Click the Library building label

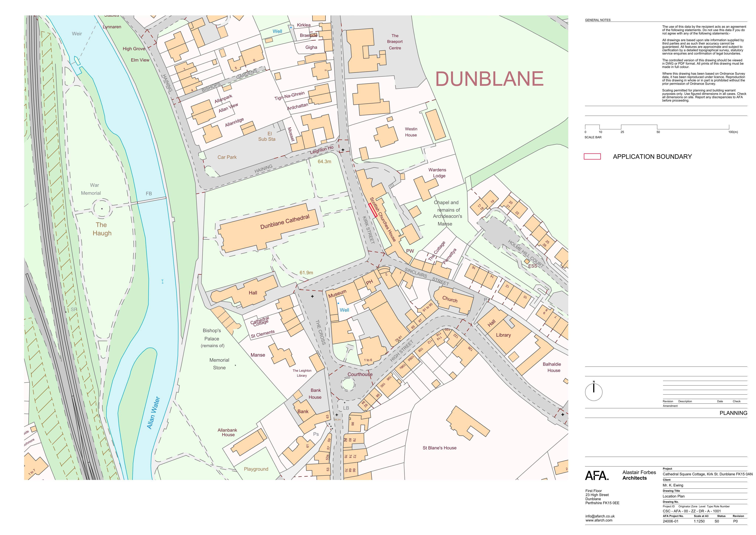coord(504,335)
